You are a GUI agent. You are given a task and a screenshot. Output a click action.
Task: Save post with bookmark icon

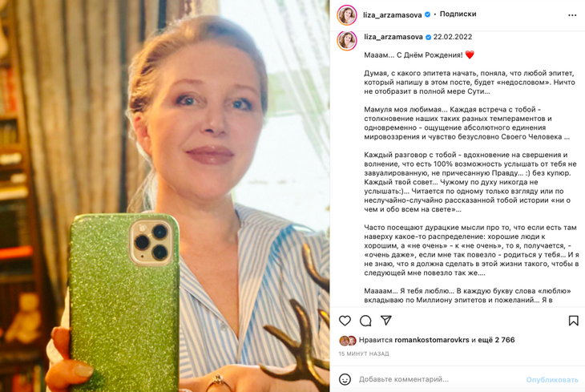click(574, 321)
